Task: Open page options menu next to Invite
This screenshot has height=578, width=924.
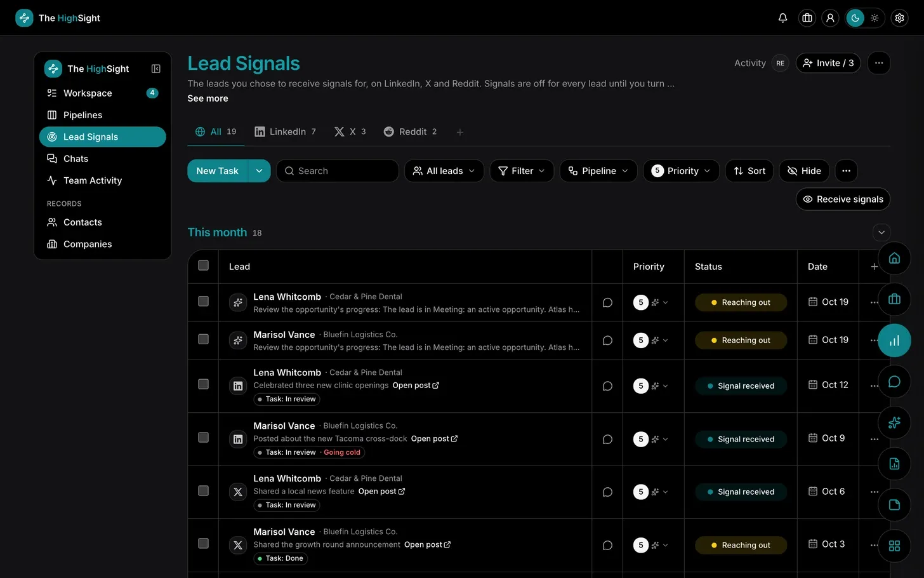Action: tap(879, 63)
